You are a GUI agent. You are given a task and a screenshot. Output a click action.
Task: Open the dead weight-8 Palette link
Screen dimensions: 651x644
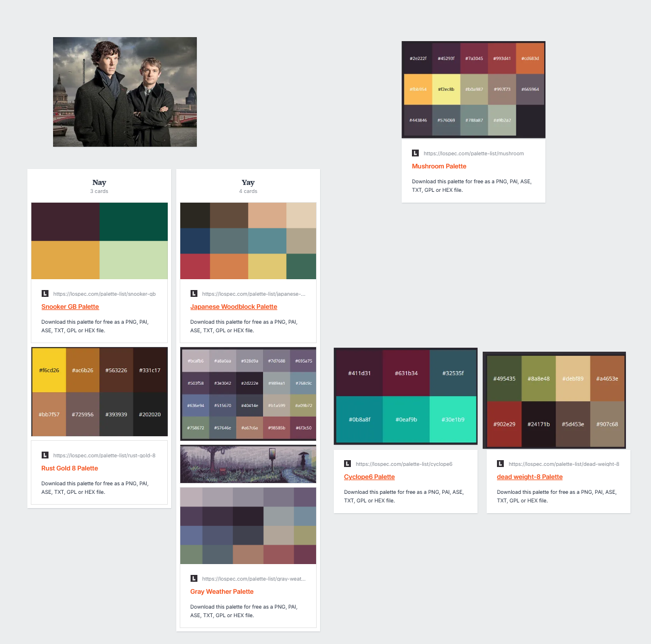click(x=530, y=477)
